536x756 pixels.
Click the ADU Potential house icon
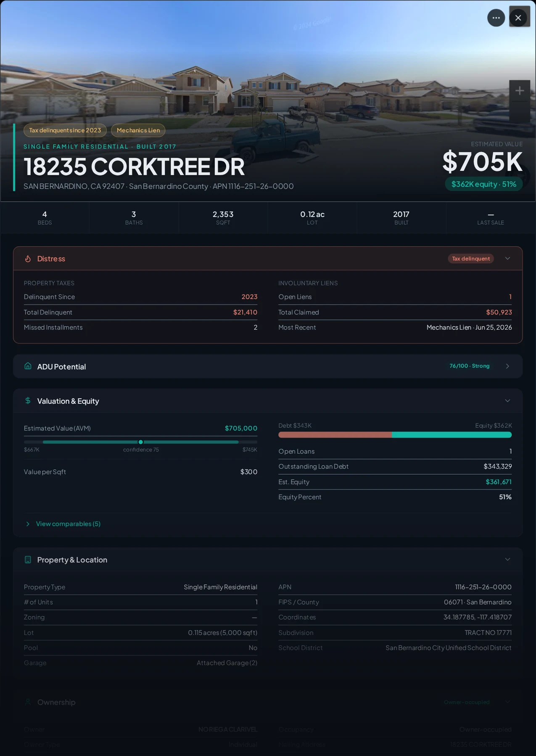point(28,366)
